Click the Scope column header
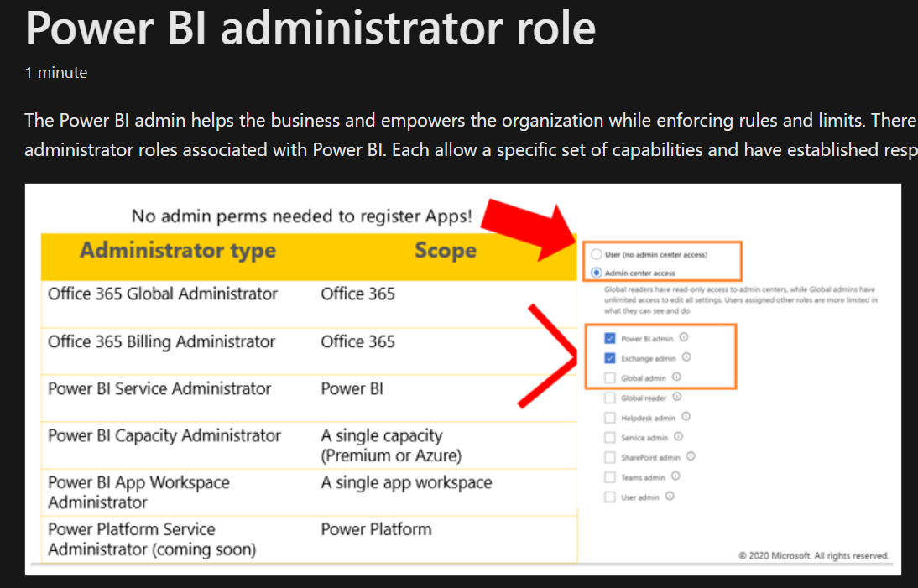 pyautogui.click(x=446, y=251)
